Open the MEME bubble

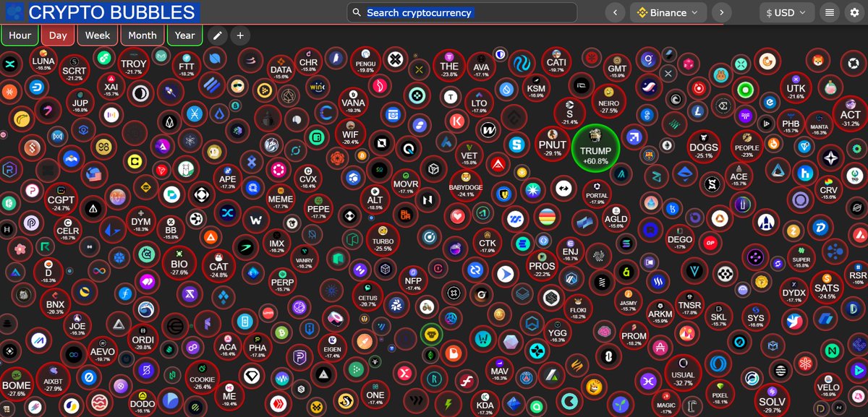pyautogui.click(x=281, y=198)
